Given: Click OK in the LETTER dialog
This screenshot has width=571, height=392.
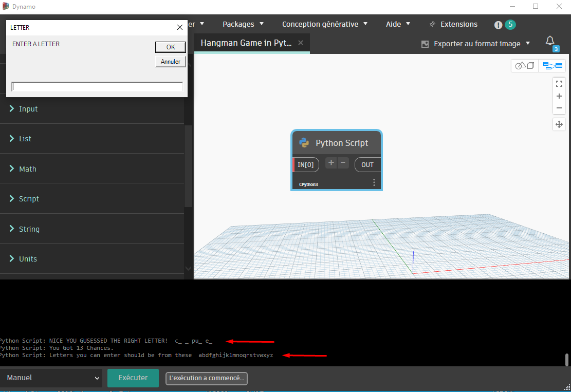Looking at the screenshot, I should click(171, 47).
